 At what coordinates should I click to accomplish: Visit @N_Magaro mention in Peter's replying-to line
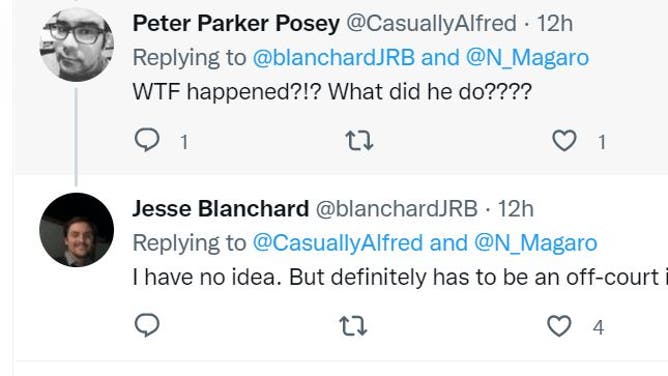point(527,57)
